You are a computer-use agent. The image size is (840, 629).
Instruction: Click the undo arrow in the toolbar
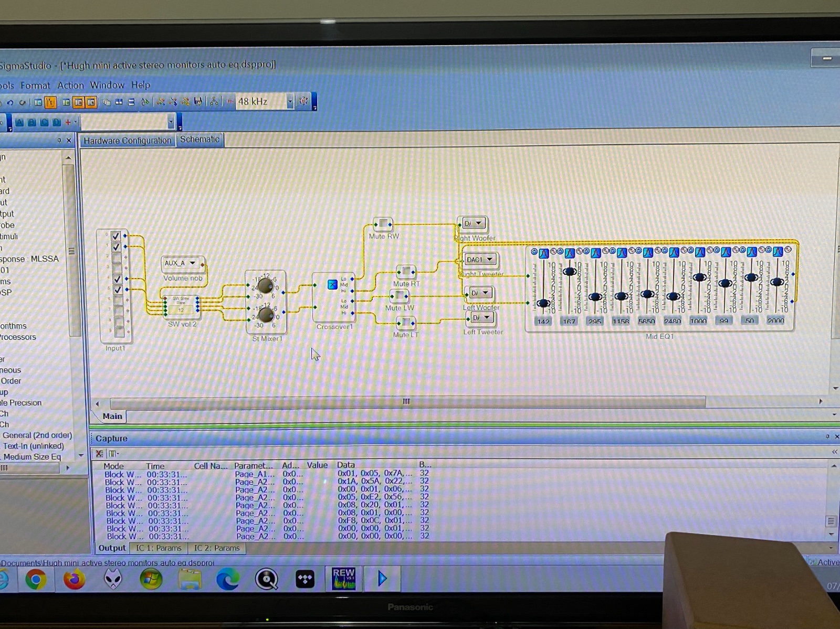tap(10, 102)
